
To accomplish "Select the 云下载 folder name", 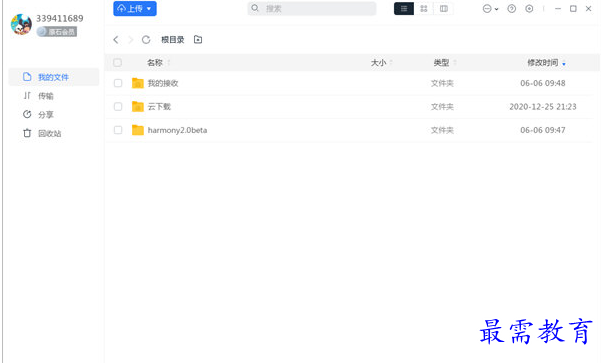I will click(159, 107).
